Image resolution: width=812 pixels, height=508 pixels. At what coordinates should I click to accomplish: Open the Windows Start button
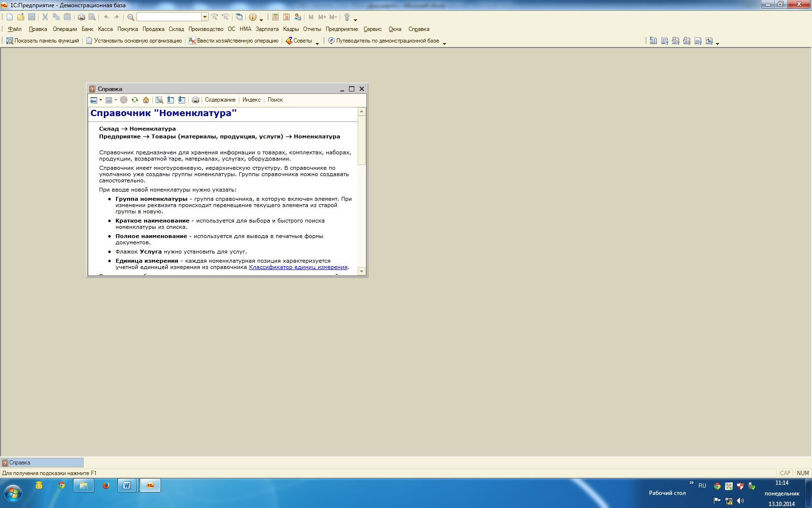click(13, 493)
